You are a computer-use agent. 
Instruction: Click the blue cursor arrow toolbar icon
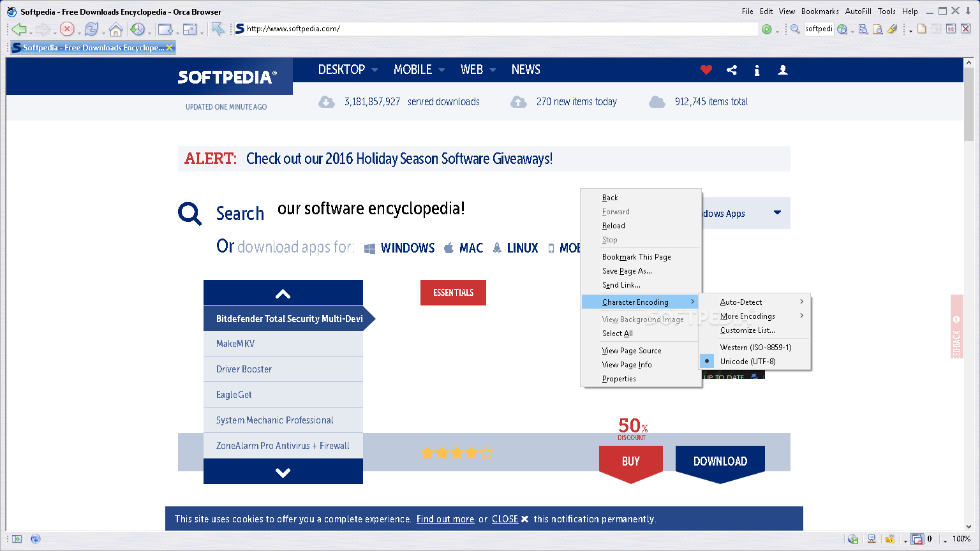(218, 29)
